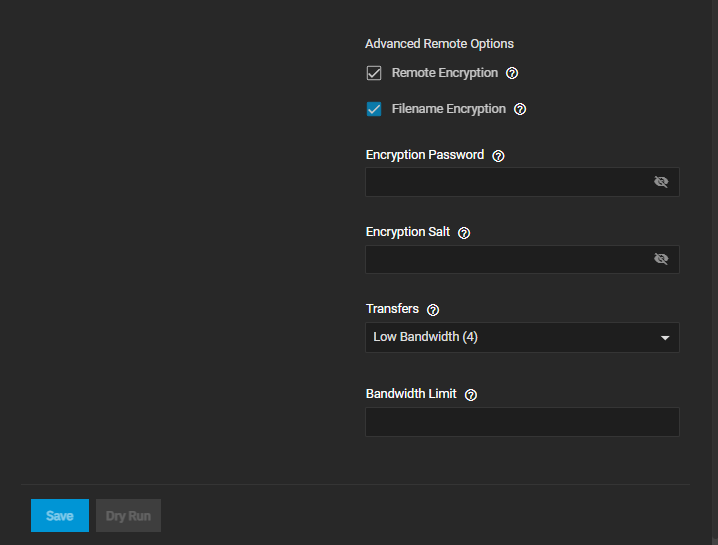Show help for Encryption Salt

[x=464, y=233]
